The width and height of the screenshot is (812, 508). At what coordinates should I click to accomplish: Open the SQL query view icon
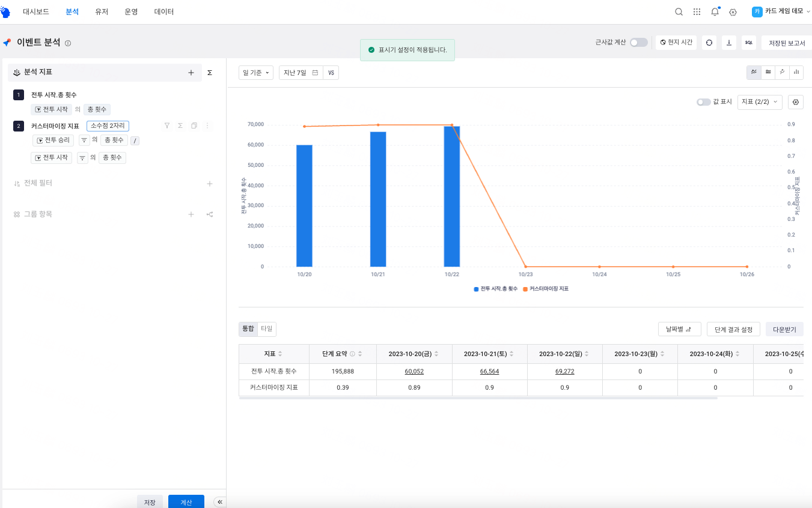(749, 42)
